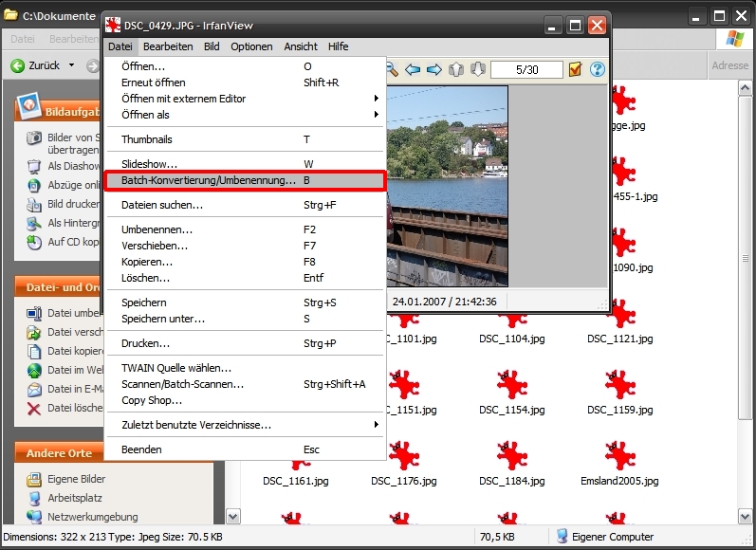Click task pane scrollbar down arrow
The width and height of the screenshot is (756, 550).
click(233, 517)
